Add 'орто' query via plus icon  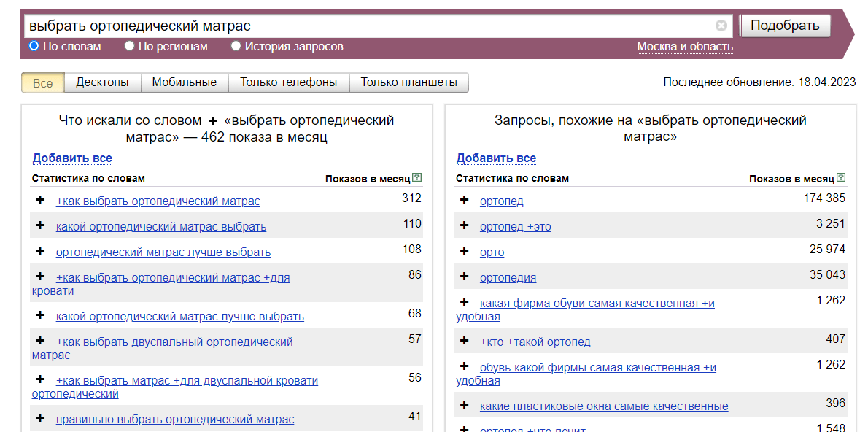[x=464, y=251]
